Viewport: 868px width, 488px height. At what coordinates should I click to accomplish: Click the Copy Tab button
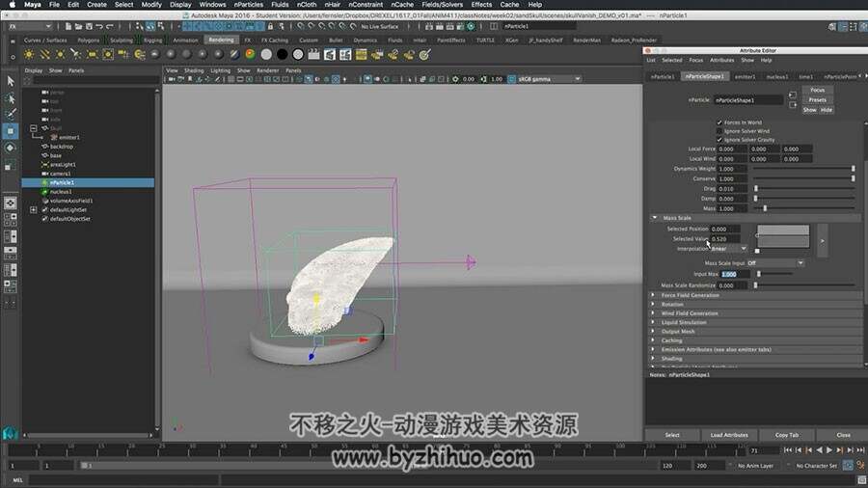(787, 435)
